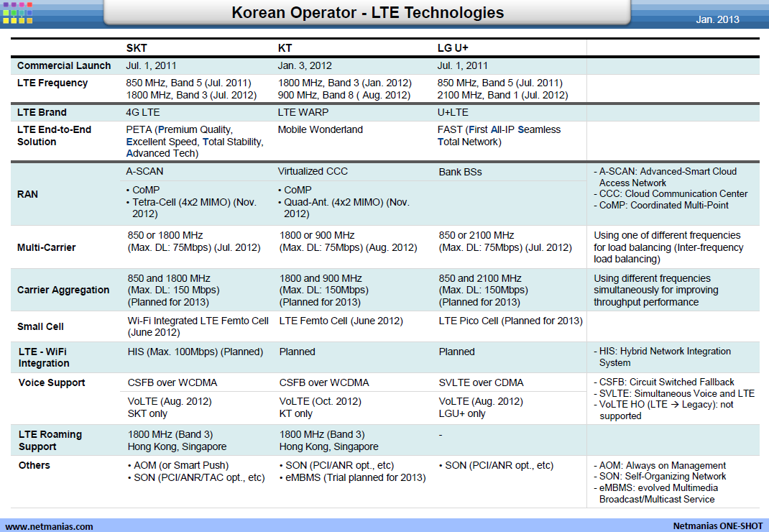Click the 'LTE End-to-End Solution' row label
769x532 pixels.
click(54, 135)
